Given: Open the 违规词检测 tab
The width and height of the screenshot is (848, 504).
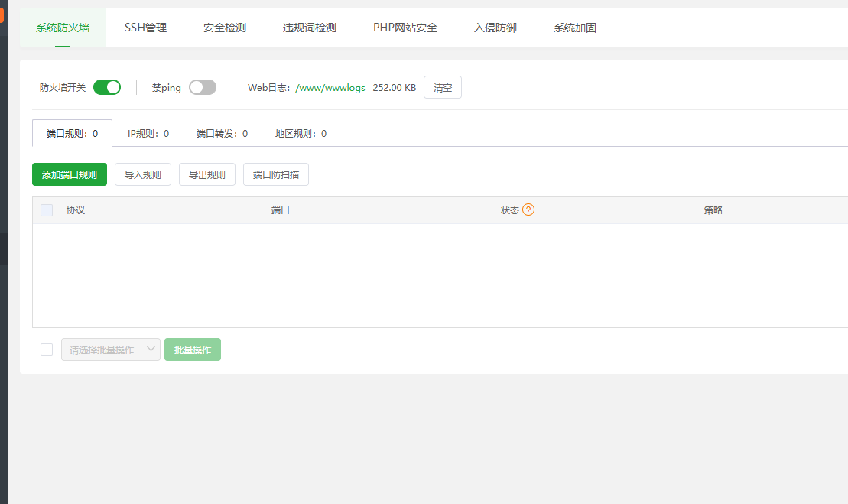Looking at the screenshot, I should tap(308, 27).
